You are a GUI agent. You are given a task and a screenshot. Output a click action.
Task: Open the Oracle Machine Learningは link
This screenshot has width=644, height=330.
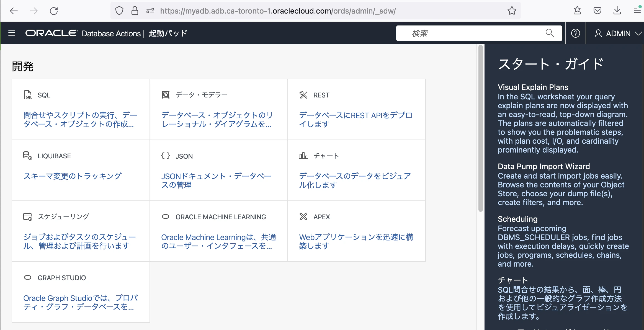[x=219, y=241]
